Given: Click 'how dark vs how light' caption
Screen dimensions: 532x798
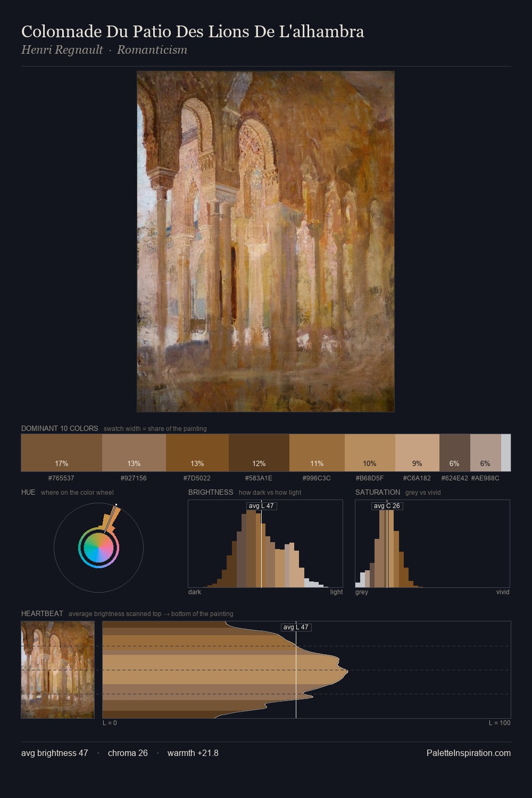Looking at the screenshot, I should pos(270,492).
